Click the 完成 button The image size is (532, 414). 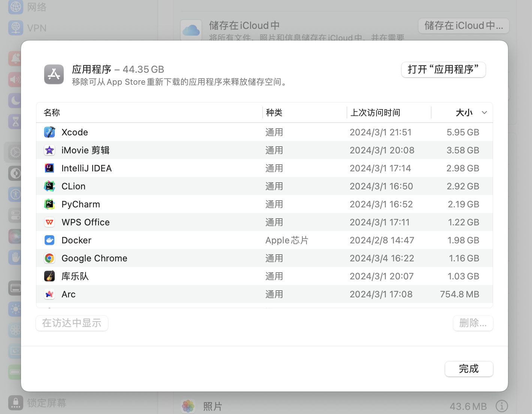[469, 369]
